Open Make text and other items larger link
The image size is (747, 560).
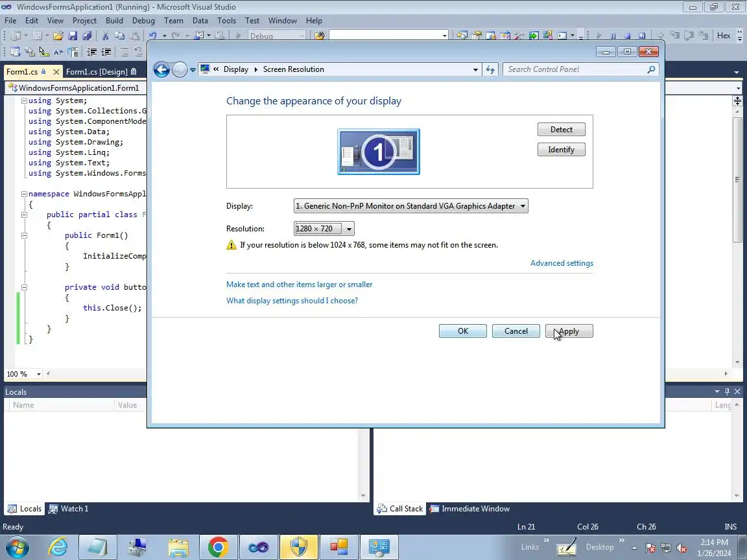299,285
